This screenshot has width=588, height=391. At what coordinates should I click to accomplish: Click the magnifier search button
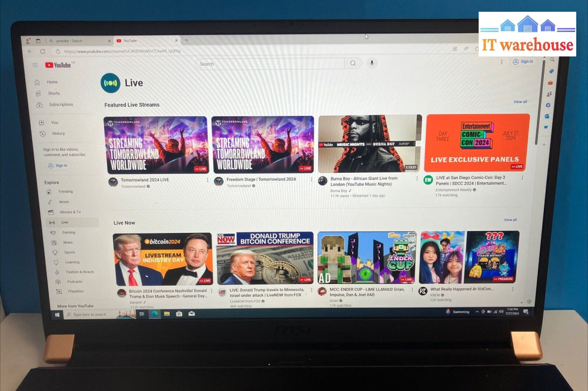(353, 64)
